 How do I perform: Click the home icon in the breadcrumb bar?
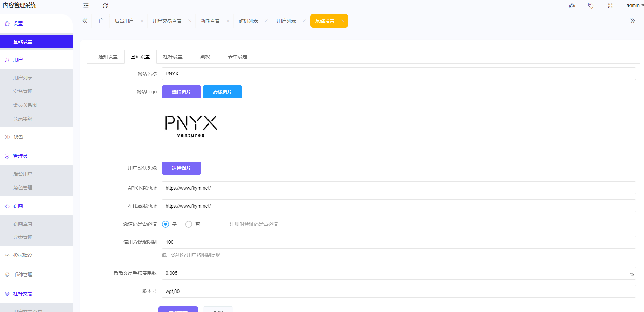[101, 20]
